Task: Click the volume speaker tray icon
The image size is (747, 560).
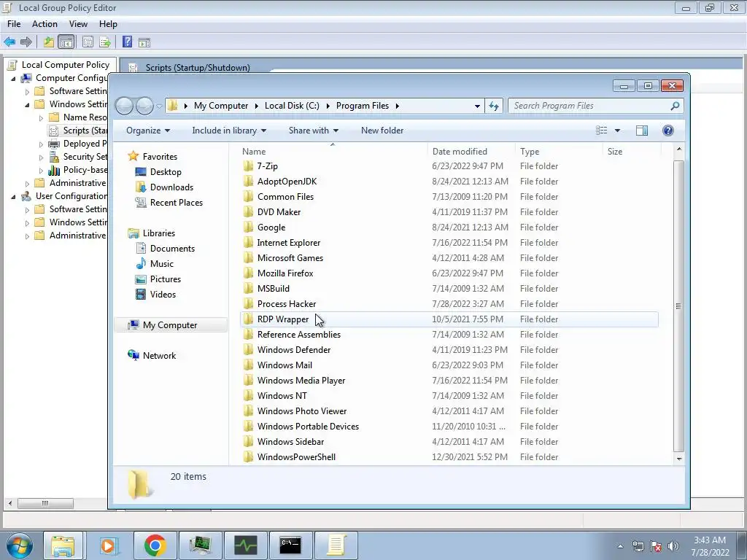Action: point(673,546)
